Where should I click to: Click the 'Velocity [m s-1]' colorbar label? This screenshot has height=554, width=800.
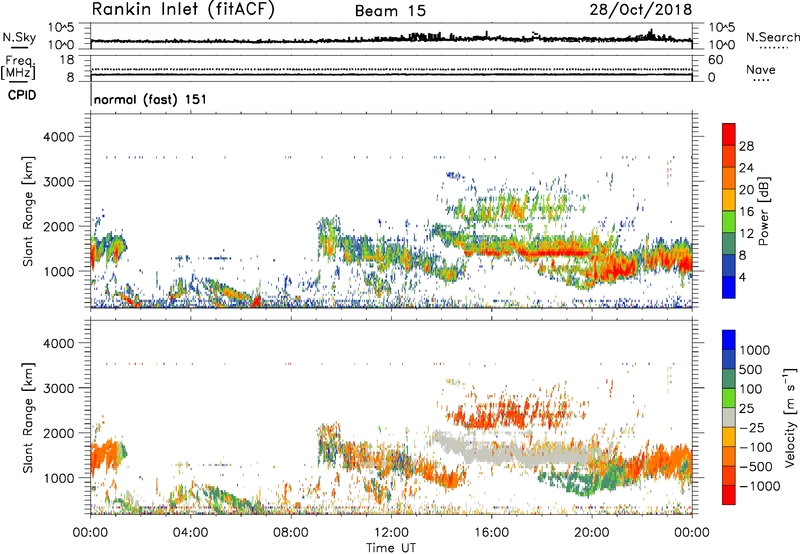[790, 418]
